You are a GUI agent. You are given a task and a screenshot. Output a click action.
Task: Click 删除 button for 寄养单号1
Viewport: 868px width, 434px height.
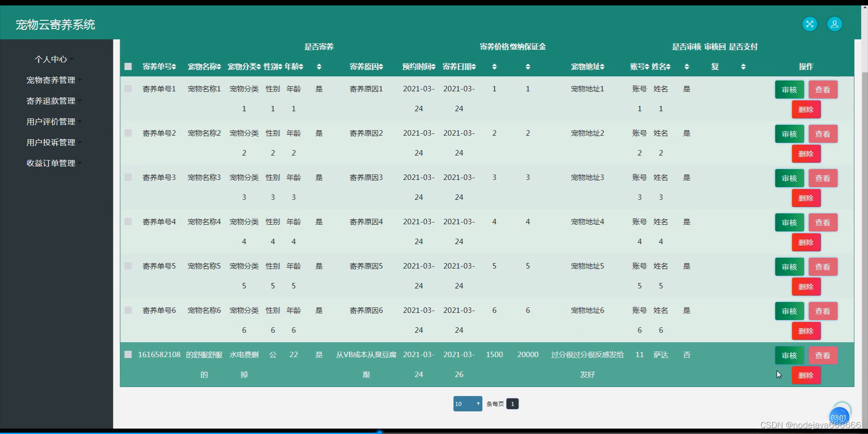(x=806, y=109)
